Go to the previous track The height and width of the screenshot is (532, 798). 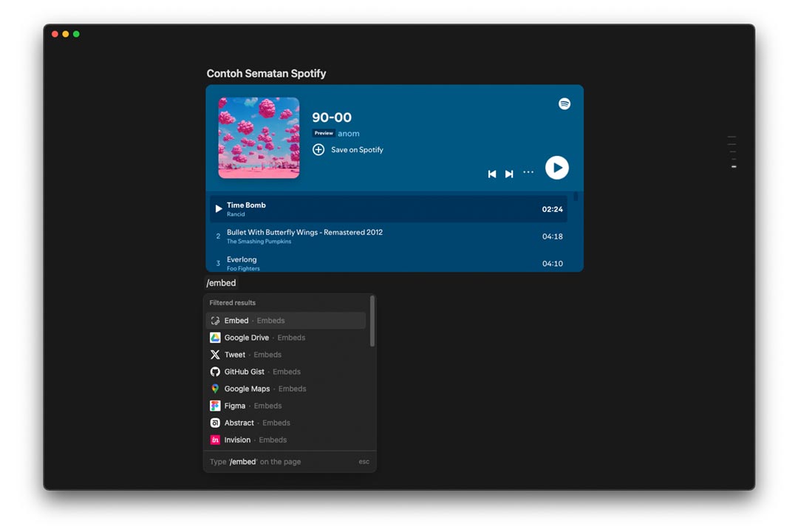[x=492, y=174]
